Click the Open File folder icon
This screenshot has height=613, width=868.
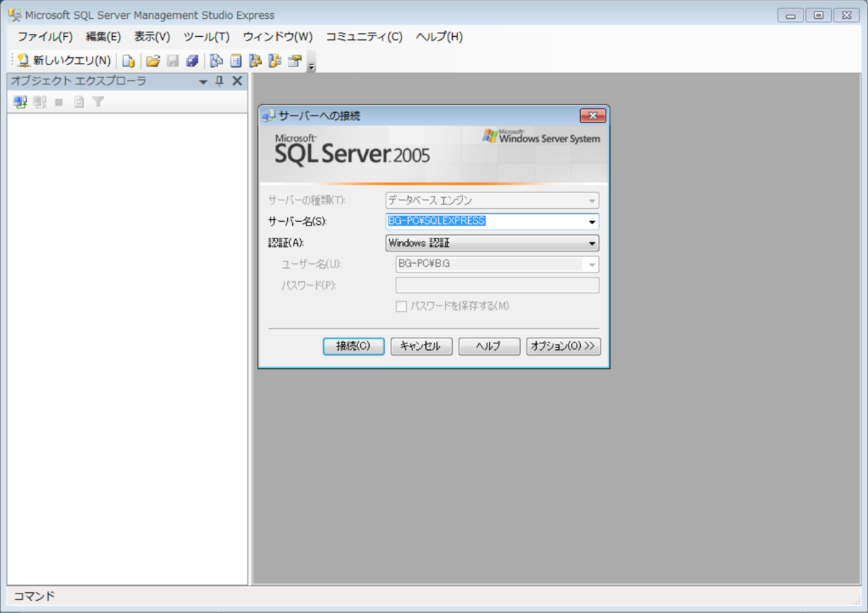(153, 61)
